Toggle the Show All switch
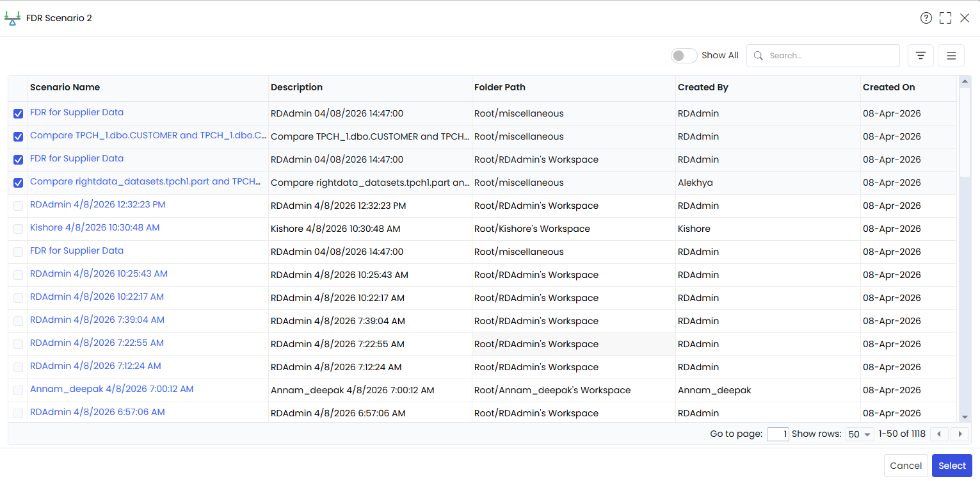 click(x=684, y=56)
